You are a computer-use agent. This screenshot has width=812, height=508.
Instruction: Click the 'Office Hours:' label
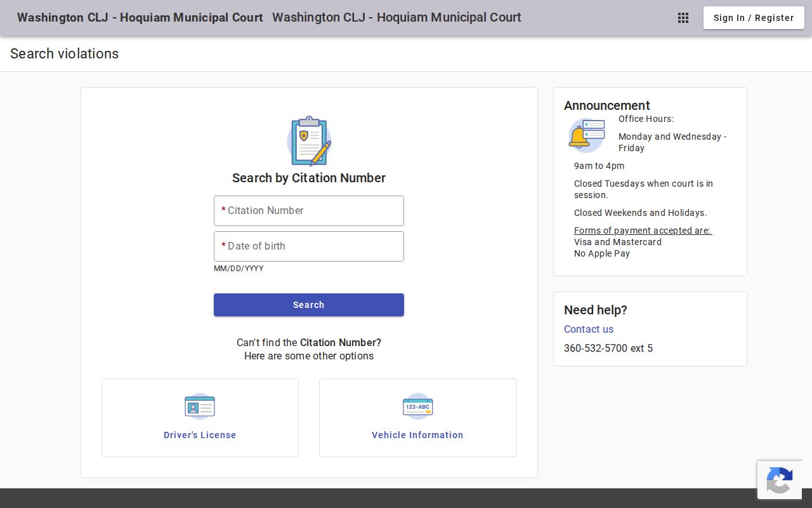(x=646, y=119)
